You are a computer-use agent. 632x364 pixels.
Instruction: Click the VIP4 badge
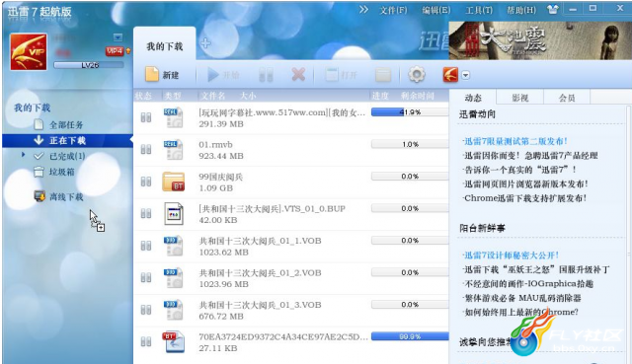(115, 51)
